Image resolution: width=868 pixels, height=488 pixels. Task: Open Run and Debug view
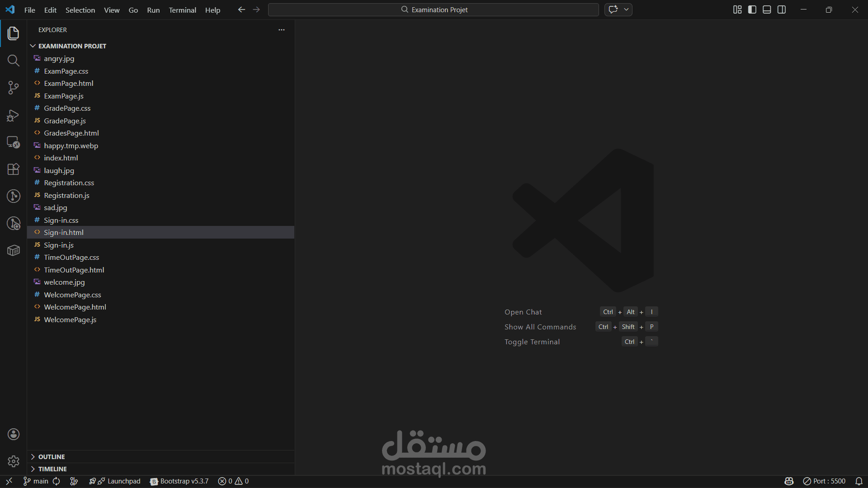tap(13, 115)
